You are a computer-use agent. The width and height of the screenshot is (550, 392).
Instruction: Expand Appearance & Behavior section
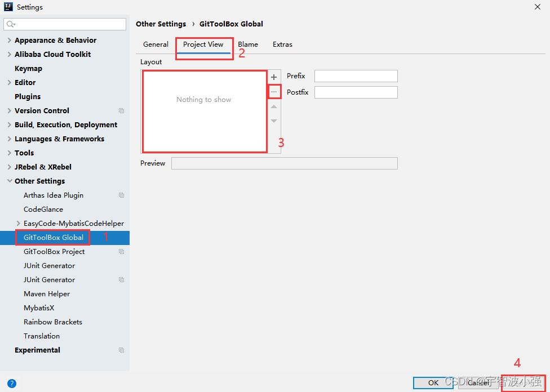(x=9, y=41)
